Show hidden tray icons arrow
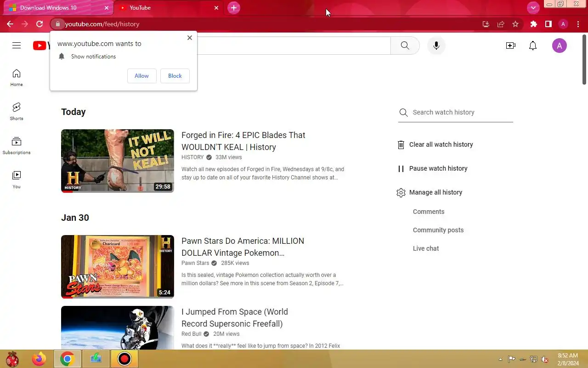The image size is (588, 368). tap(500, 359)
